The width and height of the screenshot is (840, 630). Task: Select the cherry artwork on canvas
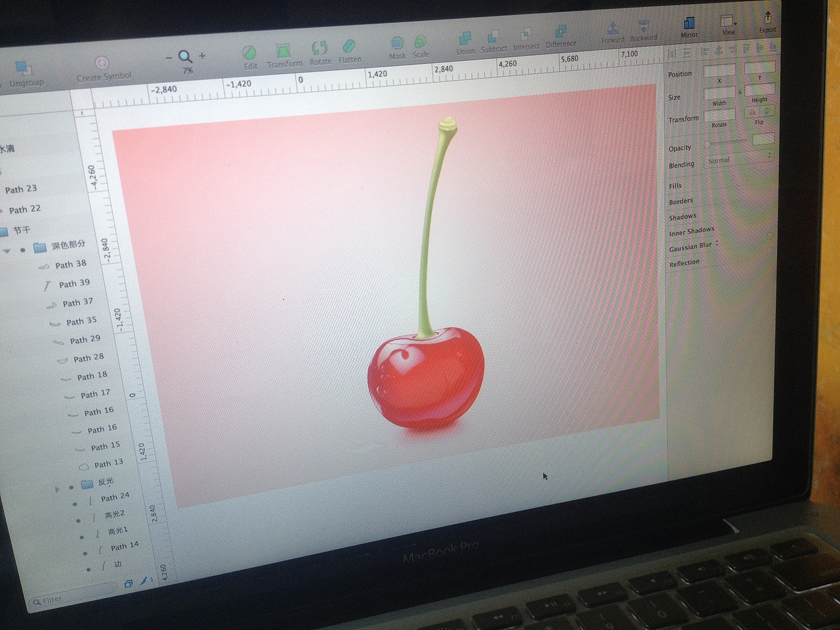(427, 276)
